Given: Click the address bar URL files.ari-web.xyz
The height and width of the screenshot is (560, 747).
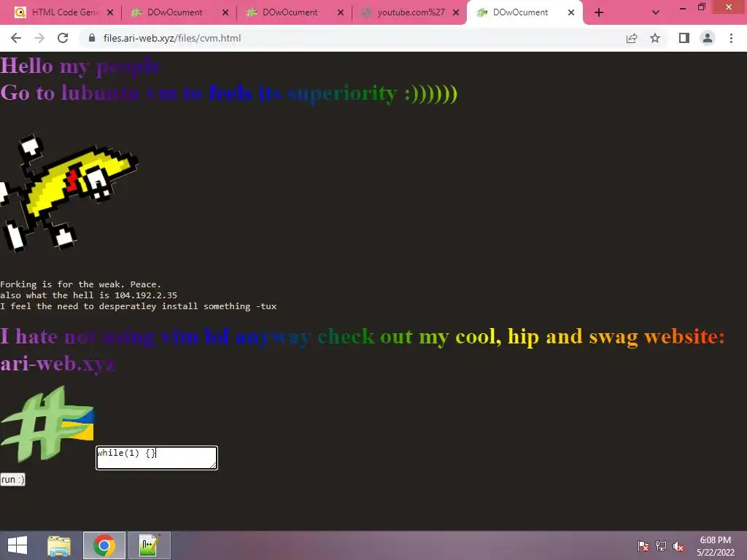Looking at the screenshot, I should click(172, 38).
